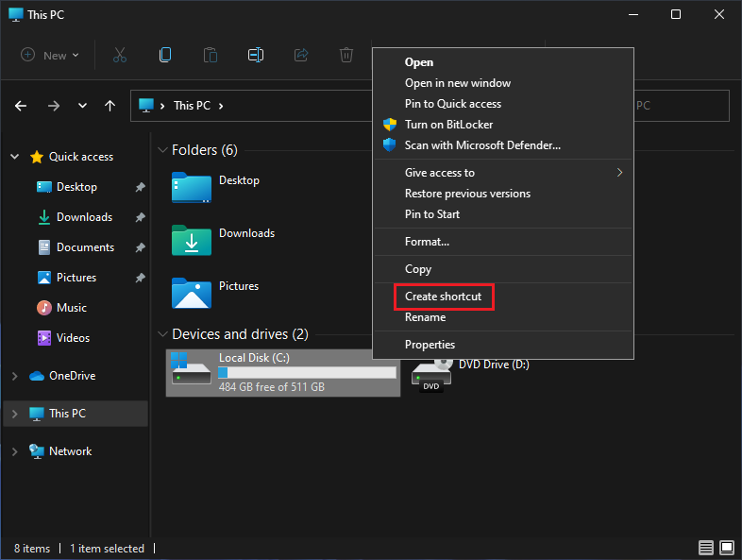Click the Copy icon in toolbar
Screen dimensions: 742x560
165,55
